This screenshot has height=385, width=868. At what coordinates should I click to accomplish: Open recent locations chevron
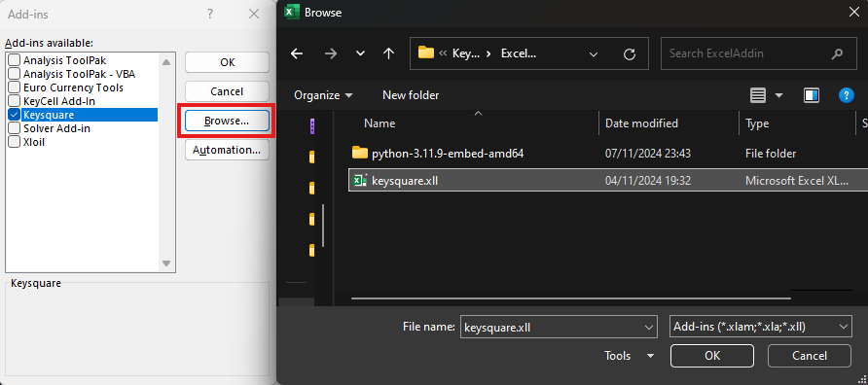coord(360,53)
